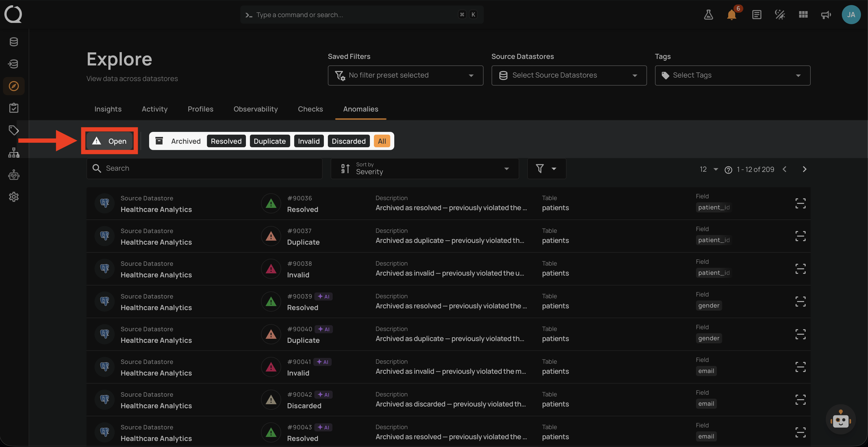Viewport: 868px width, 447px height.
Task: Open the JA user avatar menu
Action: tap(851, 15)
